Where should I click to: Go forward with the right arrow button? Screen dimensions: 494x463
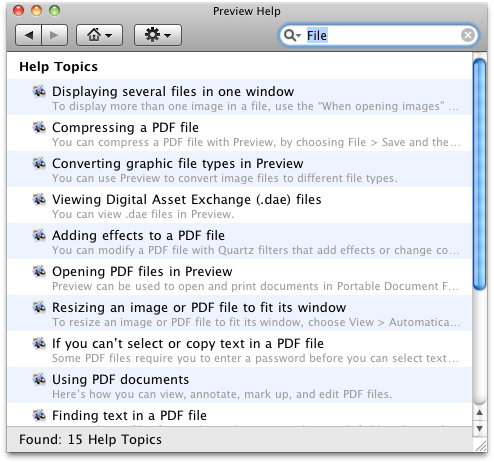55,35
